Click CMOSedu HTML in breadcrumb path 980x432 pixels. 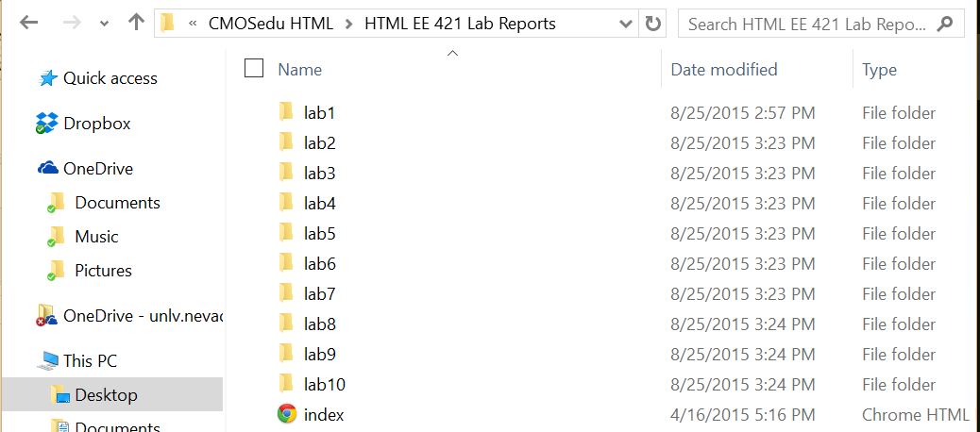(271, 24)
